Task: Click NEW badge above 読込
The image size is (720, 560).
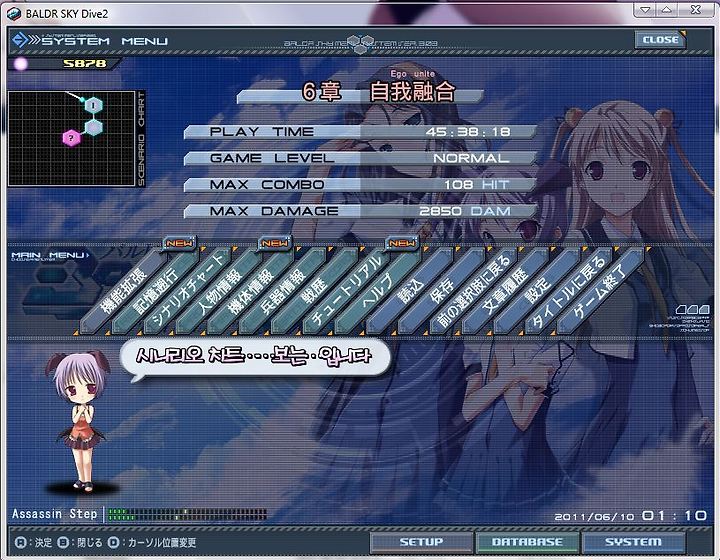Action: (402, 243)
